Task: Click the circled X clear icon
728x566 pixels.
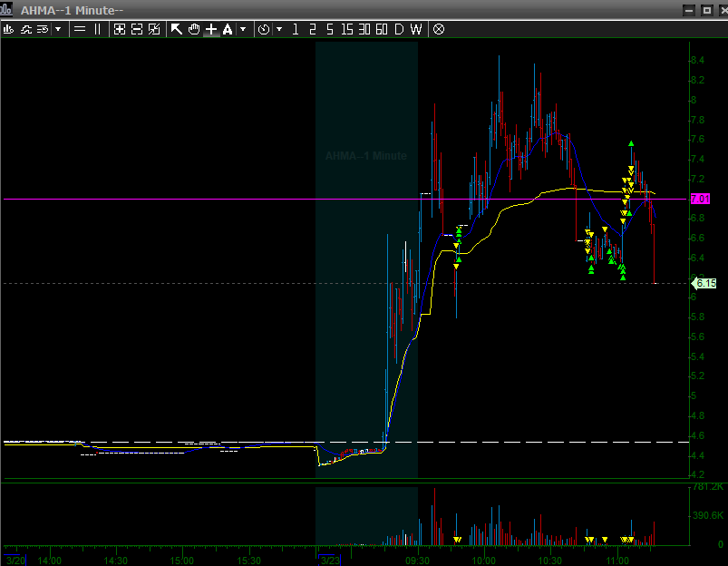Action: click(x=439, y=29)
